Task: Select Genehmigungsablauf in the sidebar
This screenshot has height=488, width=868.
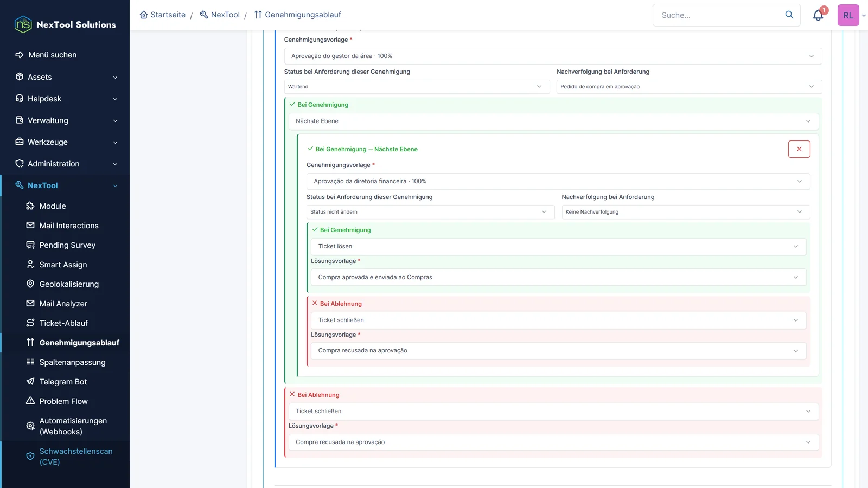Action: [65, 343]
